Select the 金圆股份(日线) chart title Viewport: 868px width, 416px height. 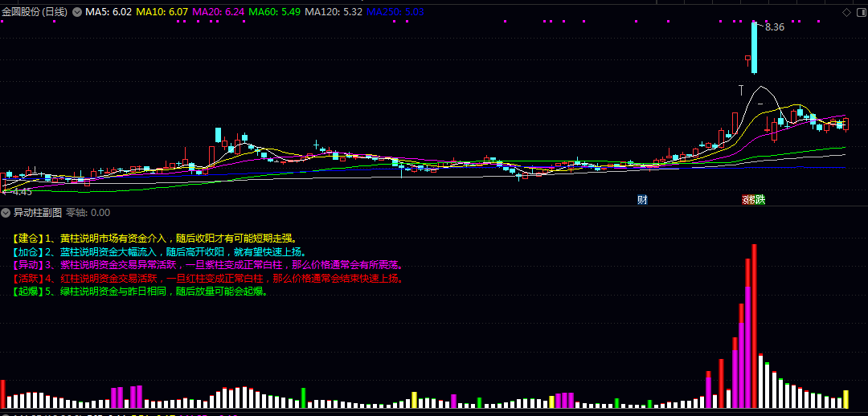[35, 11]
